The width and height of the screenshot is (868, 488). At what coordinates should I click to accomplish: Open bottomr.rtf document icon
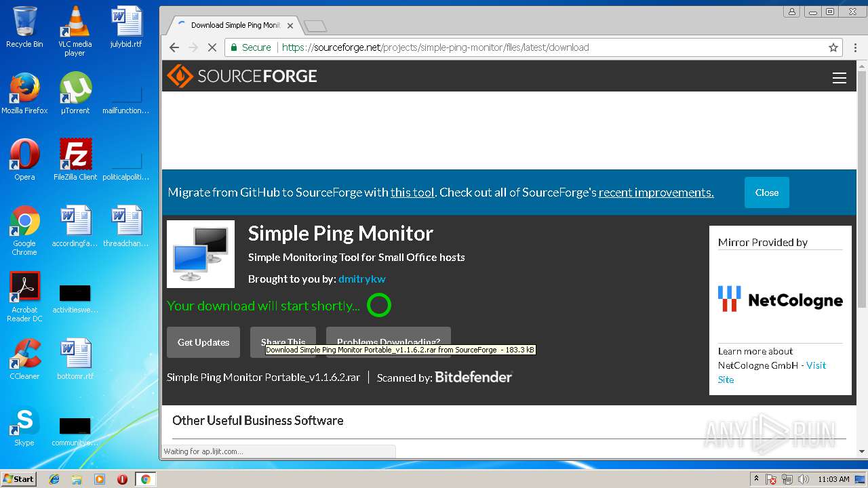pos(75,359)
